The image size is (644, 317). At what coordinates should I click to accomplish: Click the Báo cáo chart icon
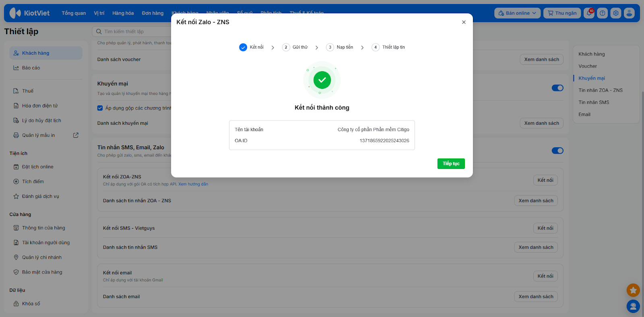[x=16, y=68]
